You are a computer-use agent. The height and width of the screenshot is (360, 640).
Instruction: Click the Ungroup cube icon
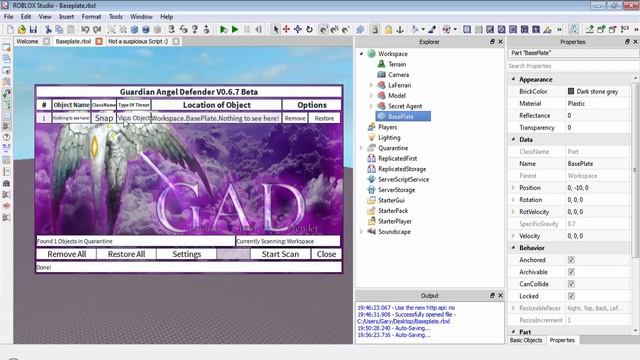[x=146, y=29]
